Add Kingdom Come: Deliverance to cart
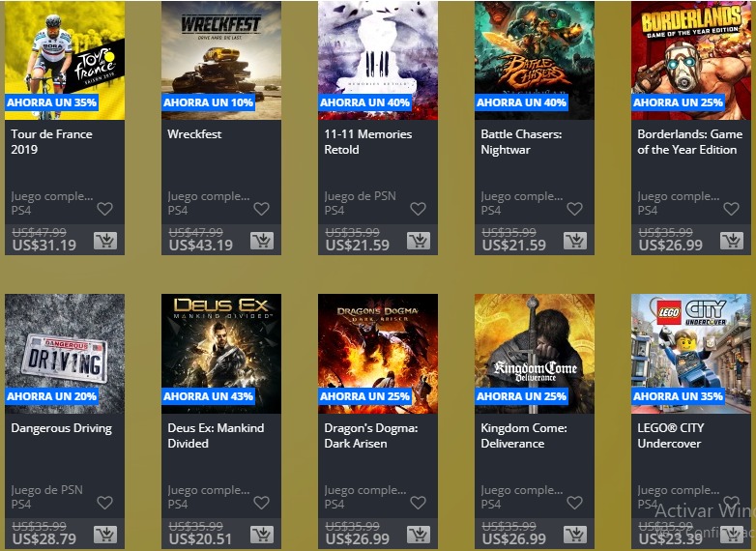756x551 pixels. click(575, 535)
